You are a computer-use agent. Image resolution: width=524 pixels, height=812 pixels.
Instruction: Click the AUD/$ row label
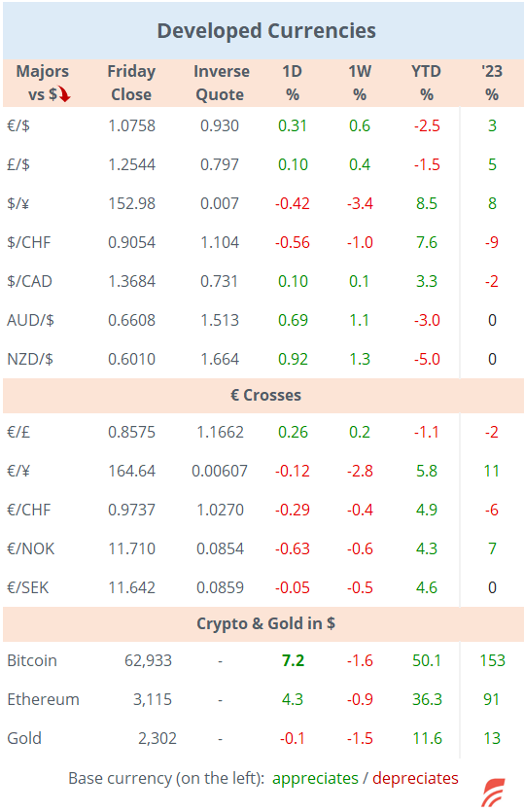pyautogui.click(x=30, y=320)
